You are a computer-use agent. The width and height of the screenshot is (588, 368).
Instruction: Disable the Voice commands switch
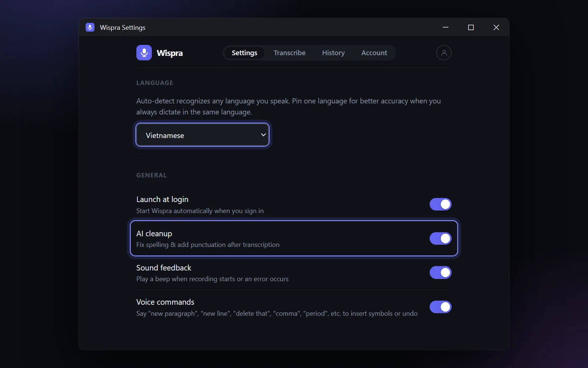[440, 307]
